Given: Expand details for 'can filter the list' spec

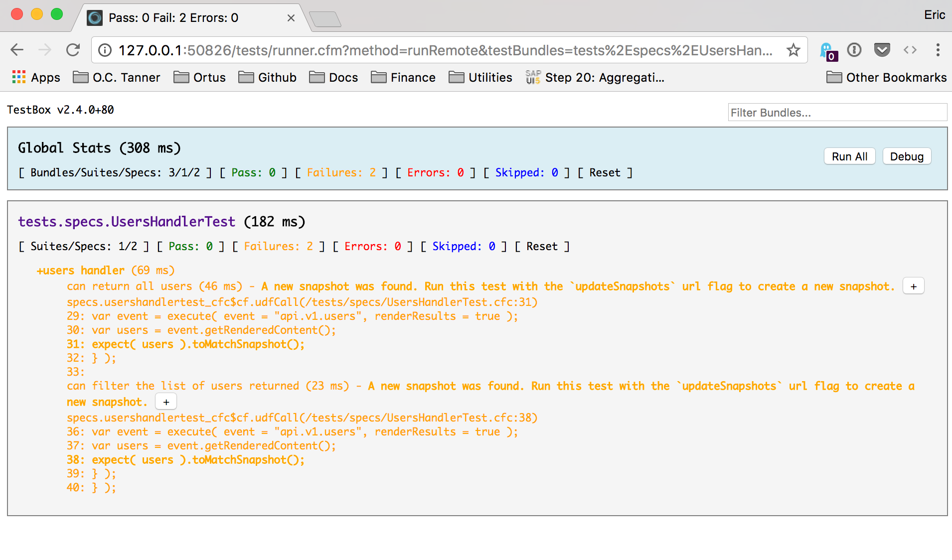Looking at the screenshot, I should click(166, 402).
